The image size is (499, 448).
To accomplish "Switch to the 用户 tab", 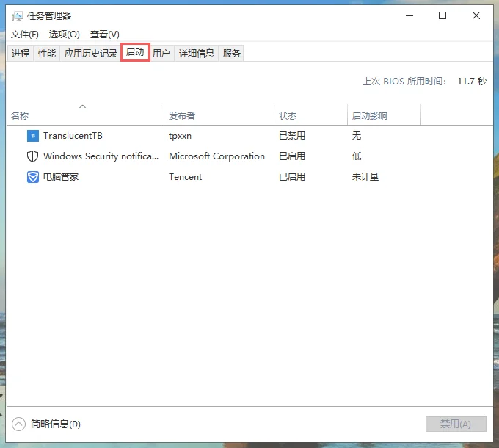I will [161, 53].
